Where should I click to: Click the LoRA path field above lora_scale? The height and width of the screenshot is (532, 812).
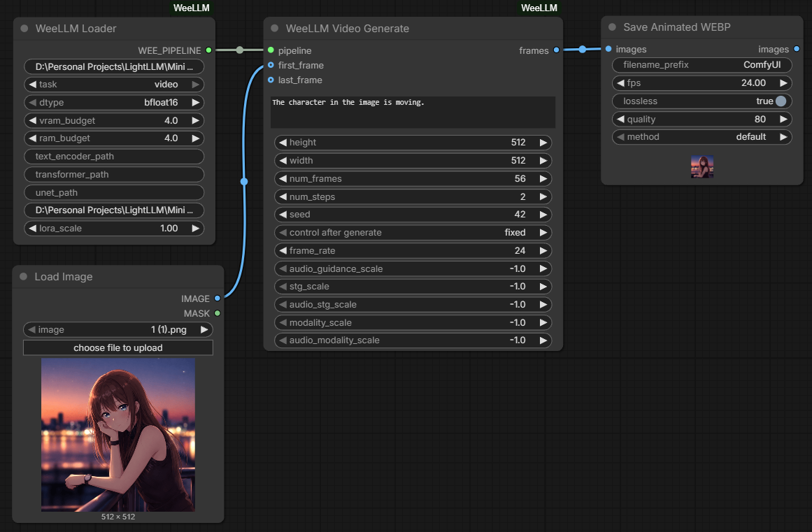pyautogui.click(x=114, y=210)
